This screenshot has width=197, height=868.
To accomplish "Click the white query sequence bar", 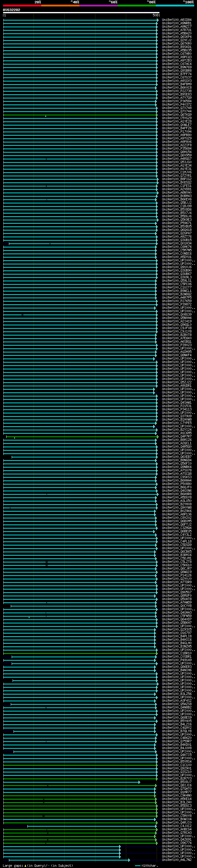I will coord(81,13).
